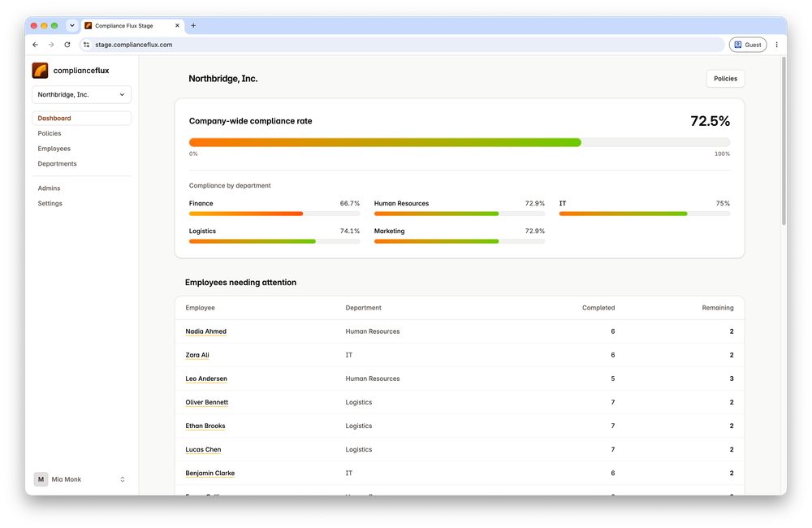Image resolution: width=812 pixels, height=528 pixels.
Task: Click the Finance department progress bar
Action: (x=274, y=214)
